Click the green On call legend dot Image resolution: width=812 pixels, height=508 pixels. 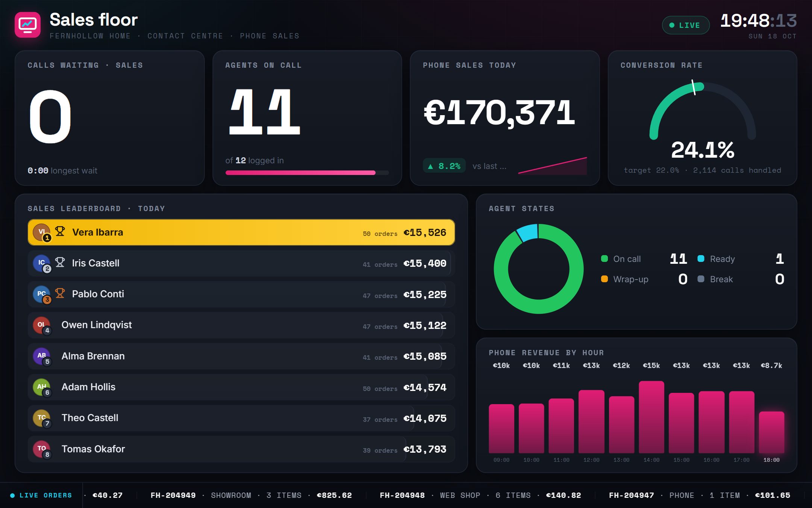click(x=604, y=259)
